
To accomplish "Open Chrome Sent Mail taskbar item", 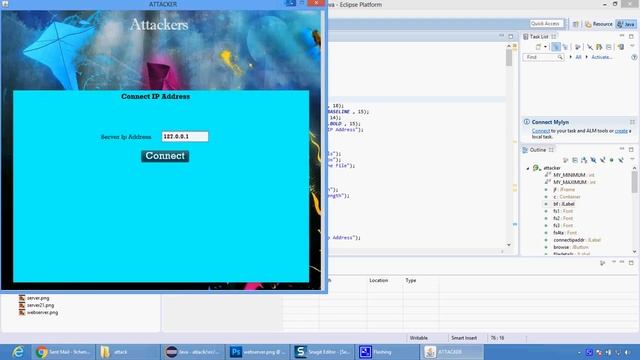I will pos(63,352).
